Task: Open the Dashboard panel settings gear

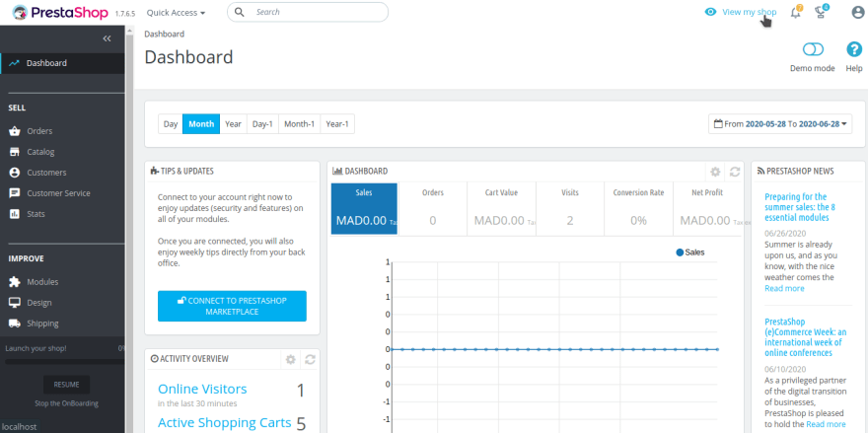Action: click(715, 172)
